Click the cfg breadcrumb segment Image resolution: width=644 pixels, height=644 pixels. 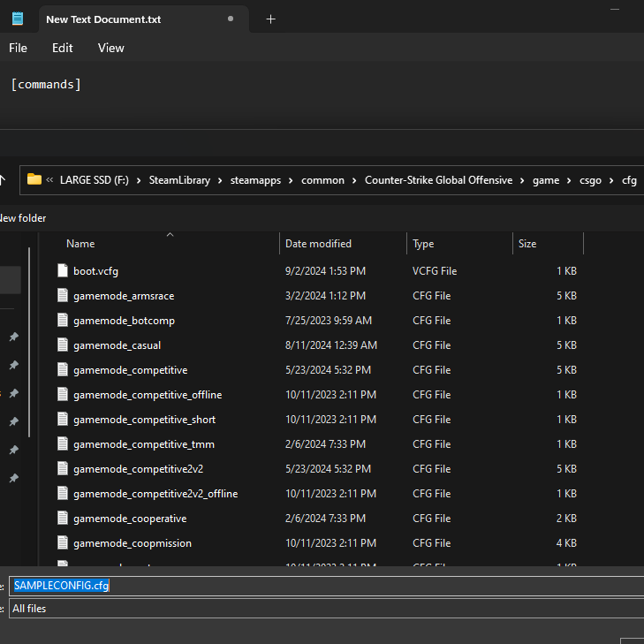coord(629,180)
